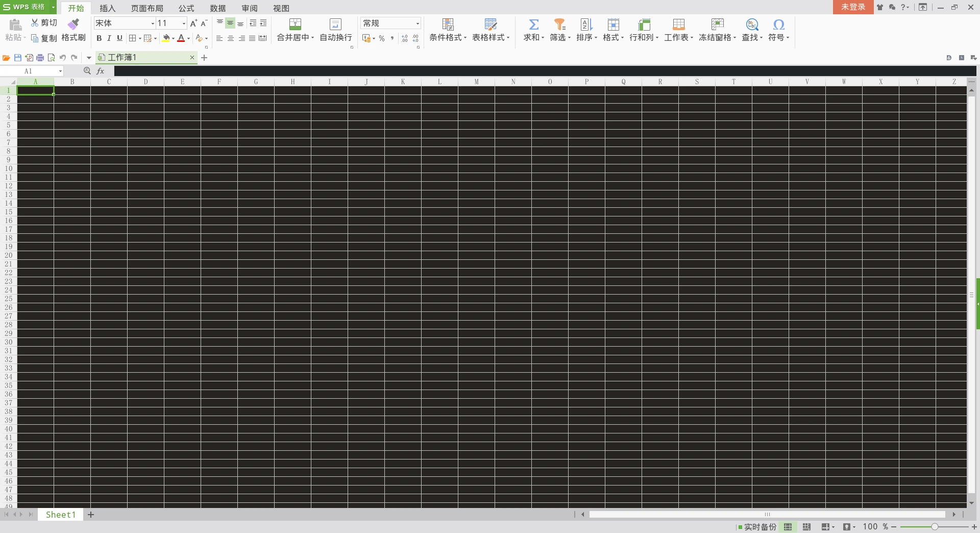Viewport: 980px width, 533px height.
Task: Click the Format Painter (格式刷) icon
Action: click(73, 24)
